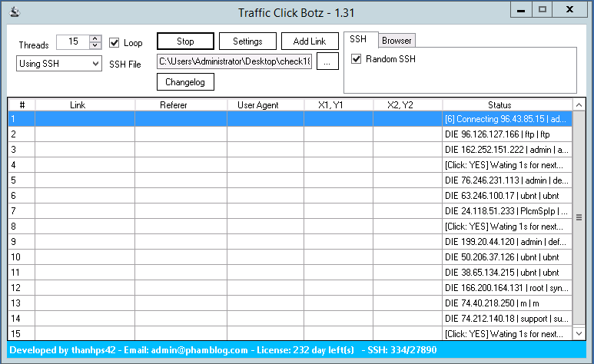Select the Click: YES status in row 4
The height and width of the screenshot is (364, 594).
pyautogui.click(x=507, y=165)
